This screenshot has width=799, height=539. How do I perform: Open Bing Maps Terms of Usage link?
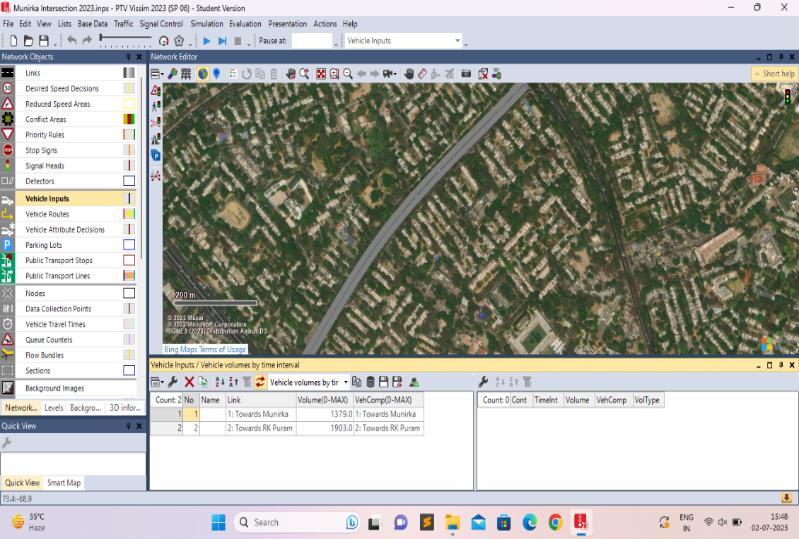tap(205, 349)
